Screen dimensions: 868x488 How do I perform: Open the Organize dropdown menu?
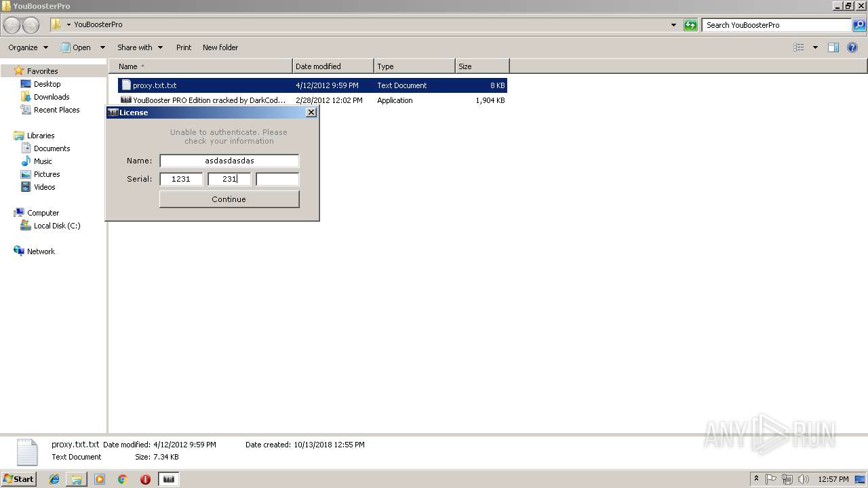click(x=28, y=47)
